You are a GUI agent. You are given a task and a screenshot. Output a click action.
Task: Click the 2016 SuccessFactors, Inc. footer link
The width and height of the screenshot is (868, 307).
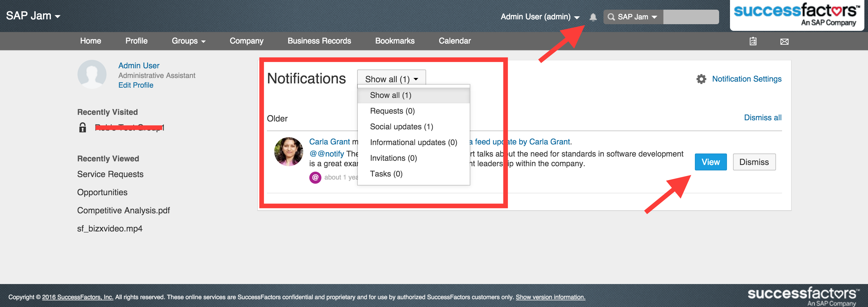77,297
